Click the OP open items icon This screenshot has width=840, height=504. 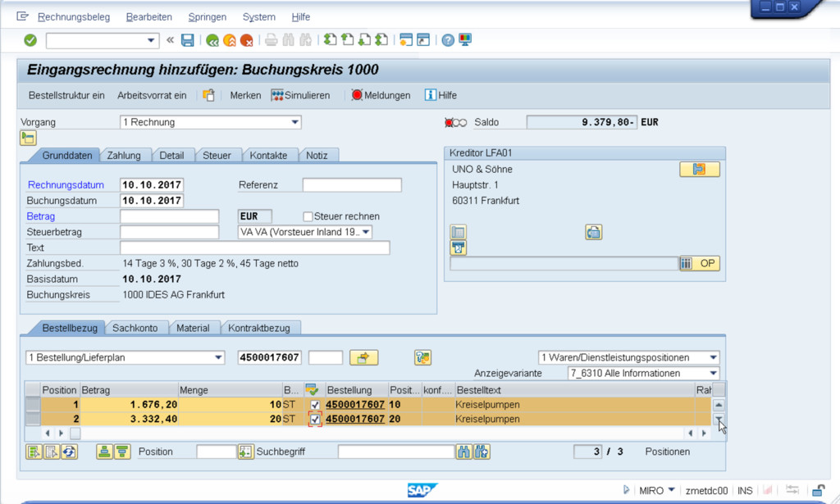699,263
